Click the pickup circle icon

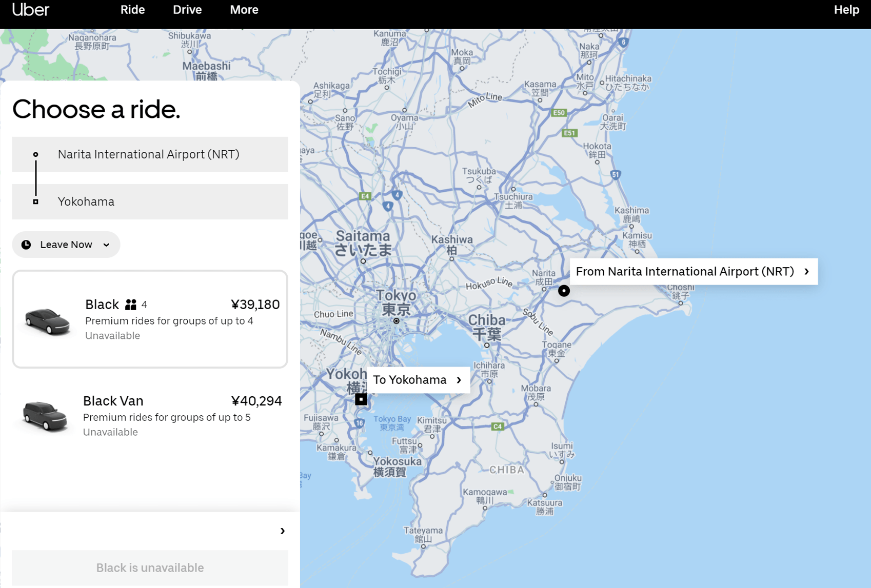[35, 154]
